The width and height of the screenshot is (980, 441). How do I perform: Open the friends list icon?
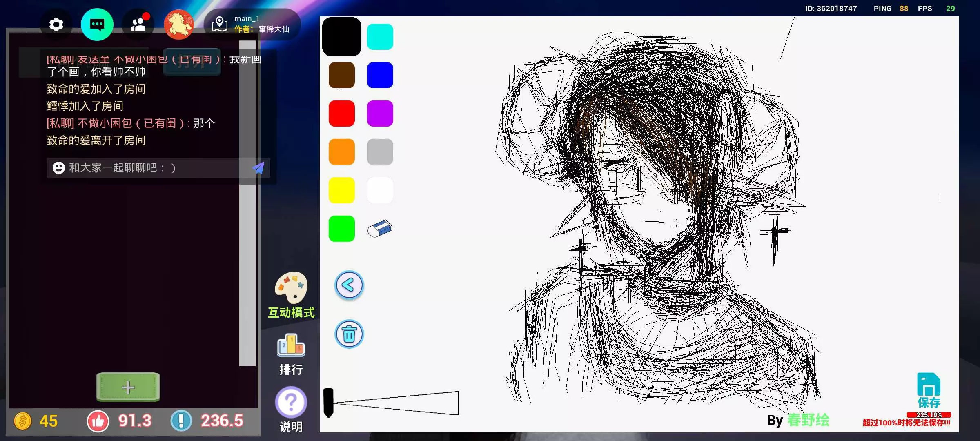point(138,25)
